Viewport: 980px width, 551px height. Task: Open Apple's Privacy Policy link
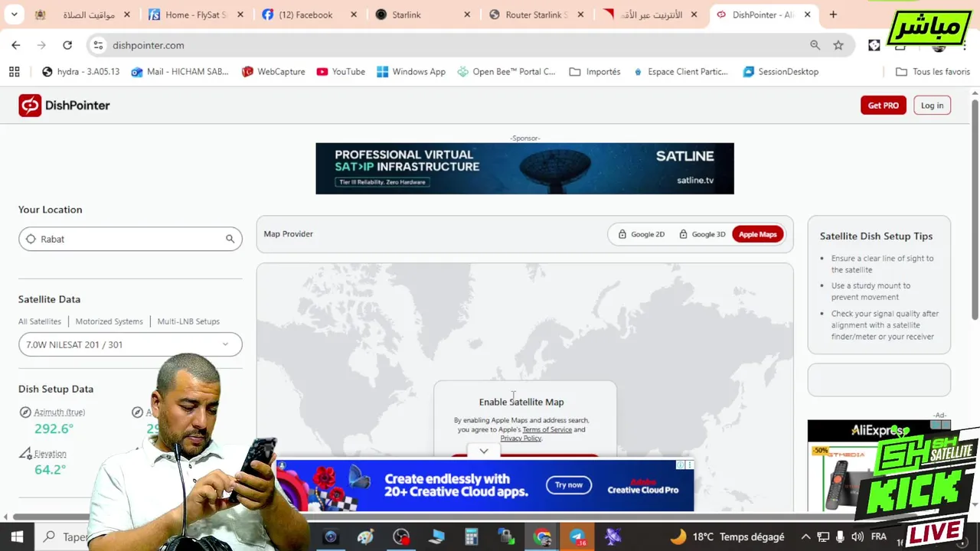pyautogui.click(x=521, y=439)
